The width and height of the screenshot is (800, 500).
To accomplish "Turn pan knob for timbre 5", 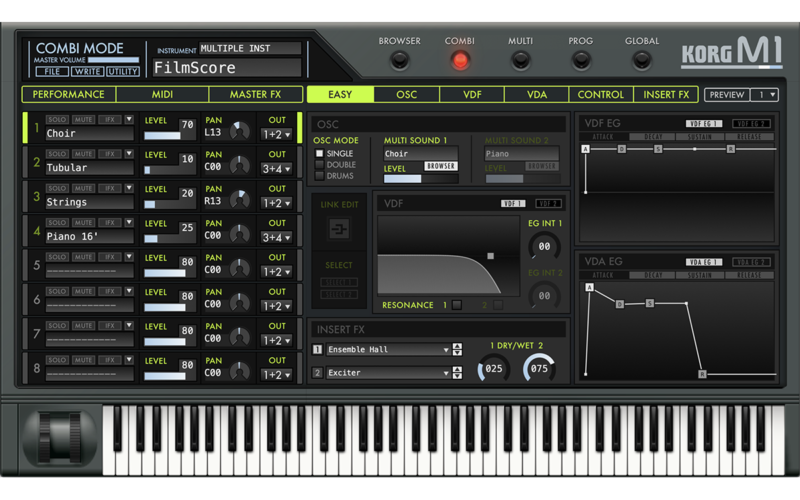I will [x=239, y=268].
